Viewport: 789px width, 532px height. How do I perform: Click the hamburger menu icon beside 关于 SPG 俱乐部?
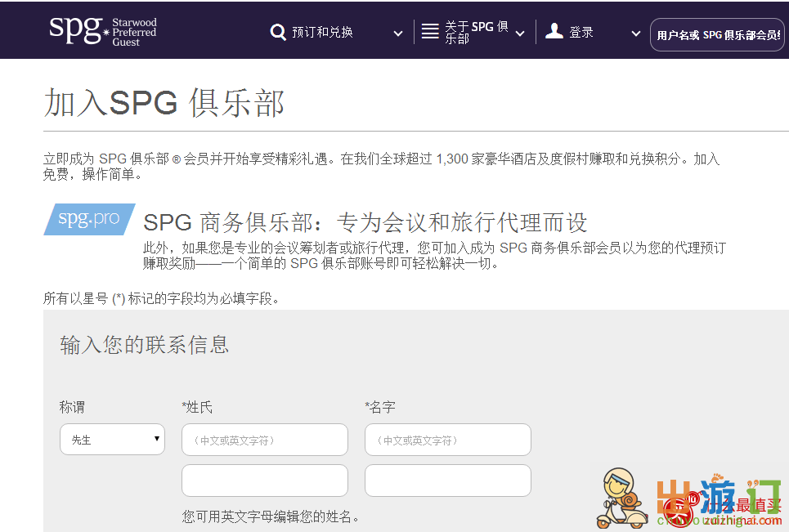(430, 31)
